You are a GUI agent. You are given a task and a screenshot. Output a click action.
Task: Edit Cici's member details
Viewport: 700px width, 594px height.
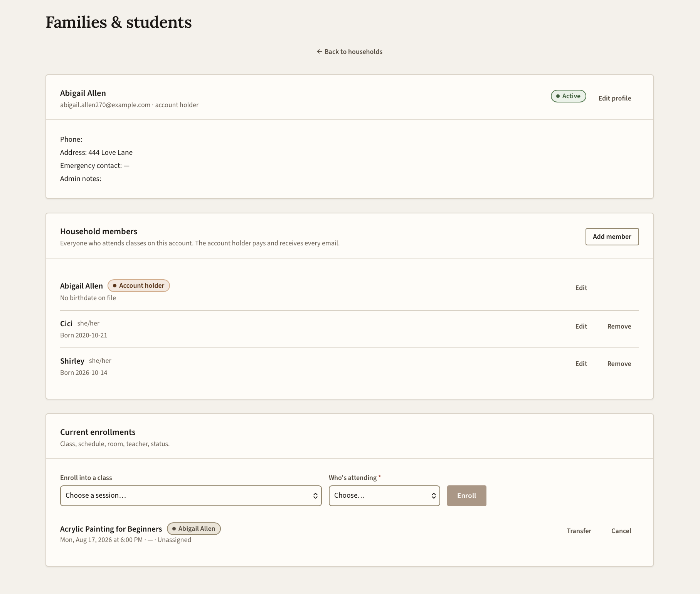(581, 326)
